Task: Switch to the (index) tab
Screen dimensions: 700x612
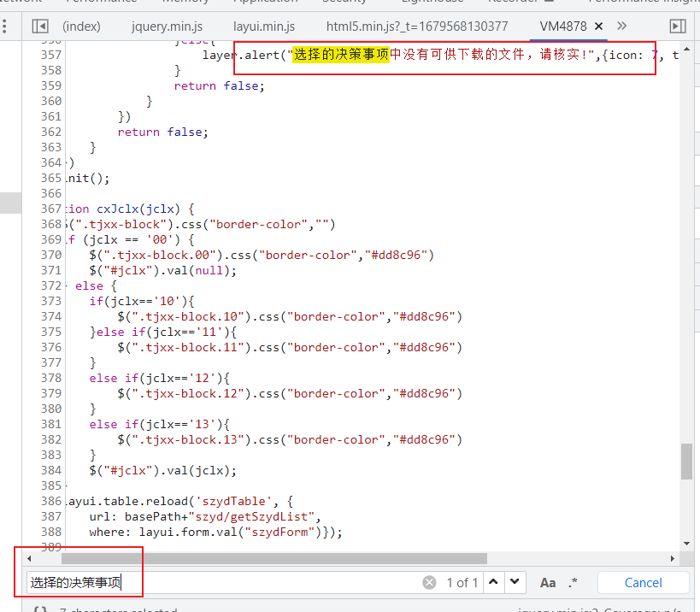Action: tap(81, 26)
